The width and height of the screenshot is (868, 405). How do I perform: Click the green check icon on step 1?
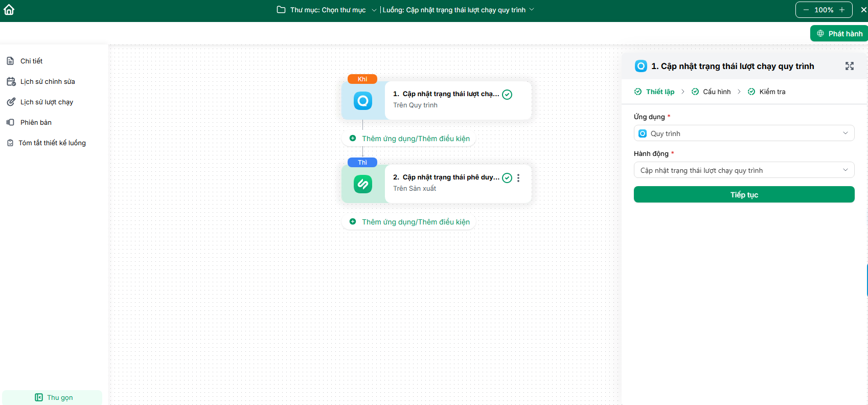507,94
